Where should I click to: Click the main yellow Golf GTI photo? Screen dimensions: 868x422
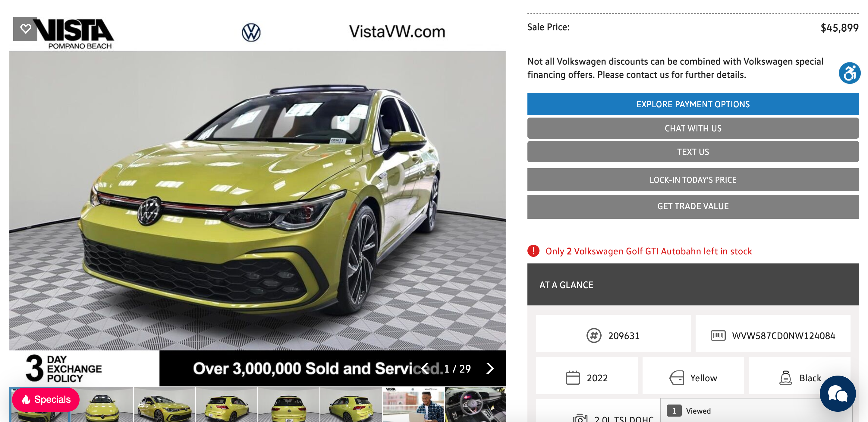(x=257, y=200)
